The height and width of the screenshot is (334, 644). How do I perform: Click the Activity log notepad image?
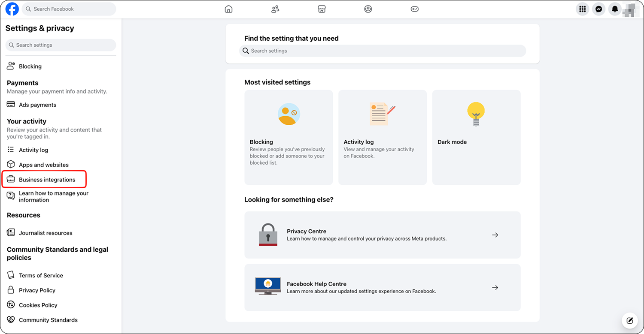coord(382,114)
